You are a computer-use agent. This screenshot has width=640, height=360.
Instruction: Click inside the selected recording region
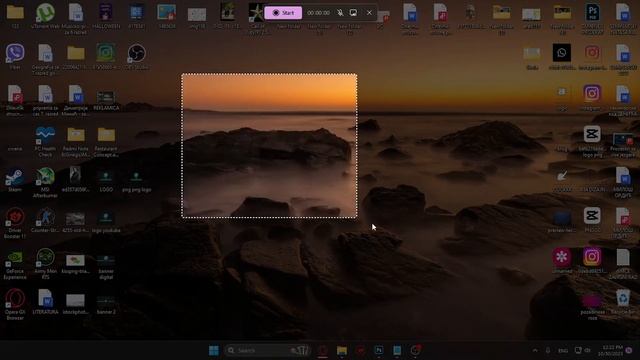tap(269, 146)
